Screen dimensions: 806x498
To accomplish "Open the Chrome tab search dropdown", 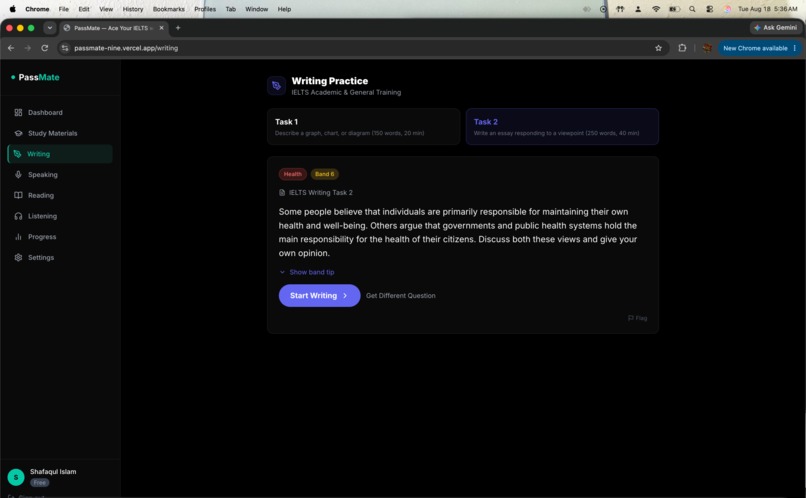I will 49,28.
